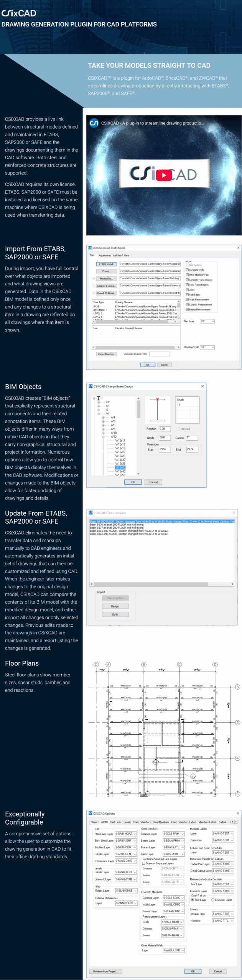Screen dimensions: 242x980
Task: Click the horizontal scrollbar in ETABS compare list
Action: [161, 584]
